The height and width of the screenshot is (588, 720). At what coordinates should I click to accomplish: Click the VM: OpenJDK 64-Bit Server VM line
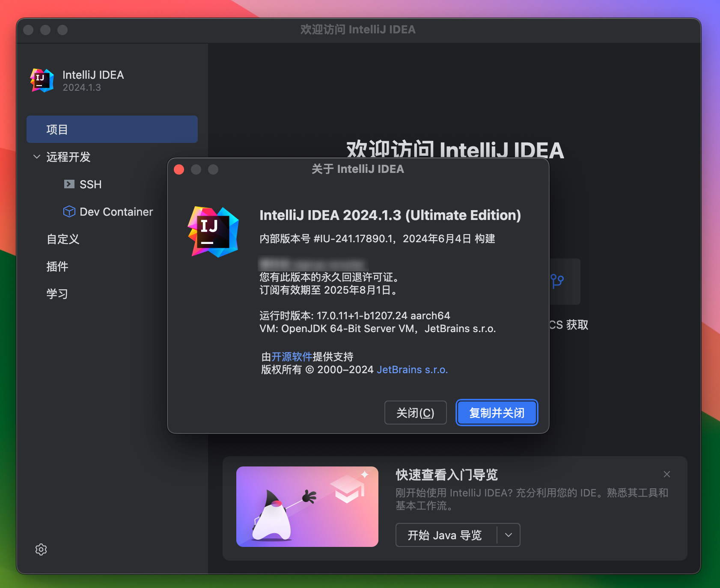coord(378,329)
